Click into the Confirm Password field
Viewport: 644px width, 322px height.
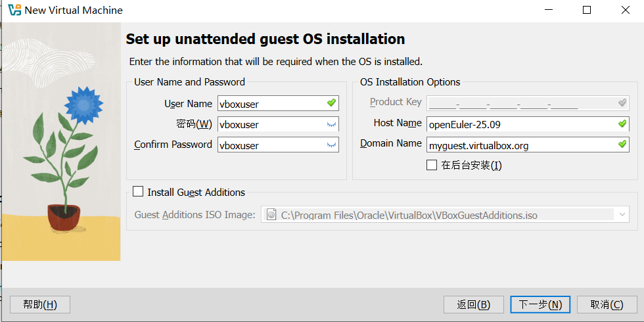[271, 146]
